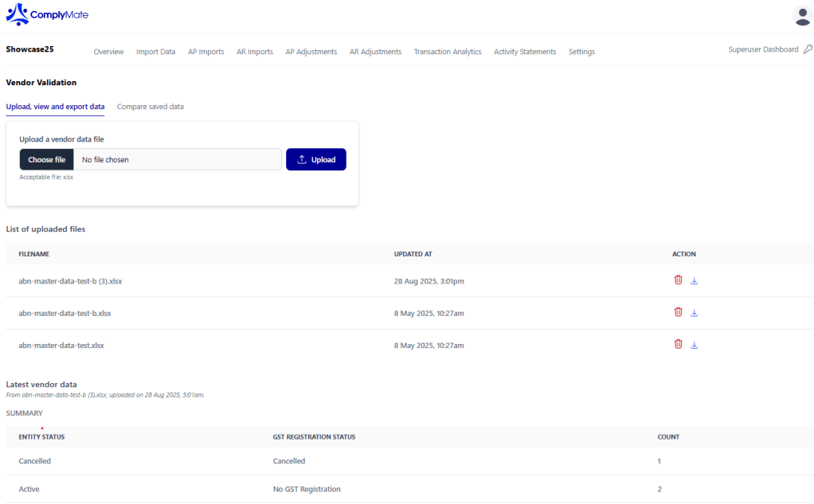The image size is (814, 504).
Task: Click the Choose file button
Action: coord(46,159)
